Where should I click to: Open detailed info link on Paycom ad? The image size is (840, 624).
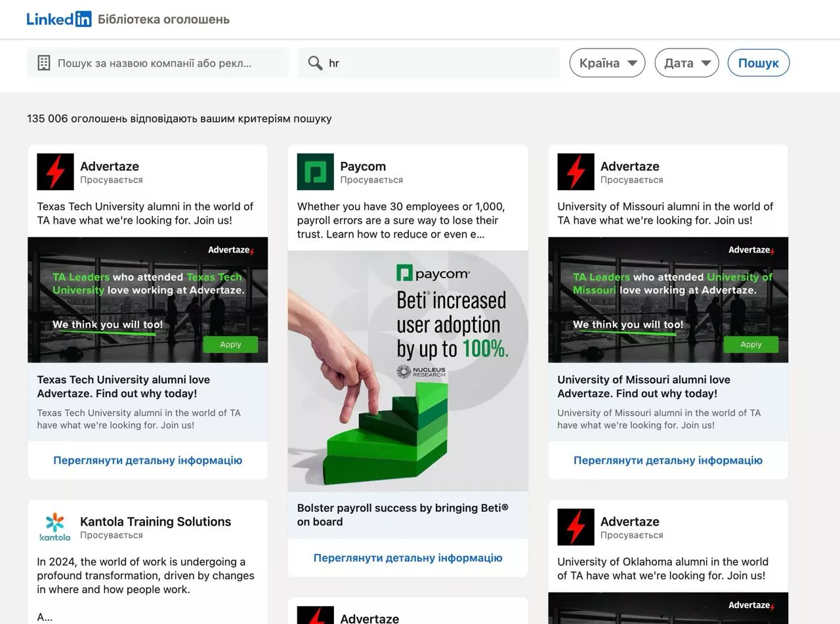coord(408,558)
